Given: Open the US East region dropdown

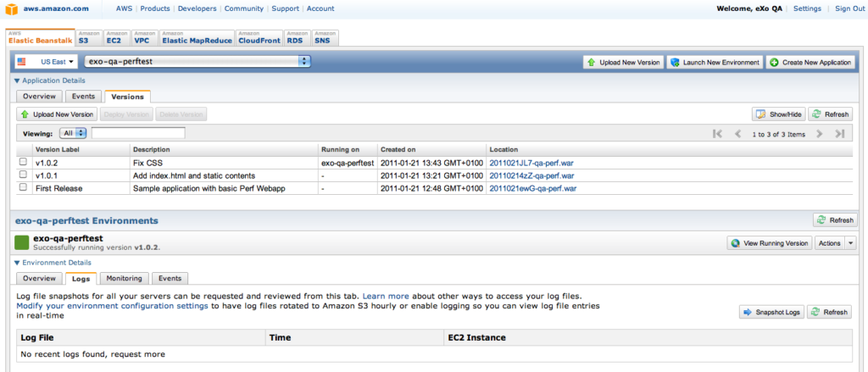Looking at the screenshot, I should (x=46, y=63).
